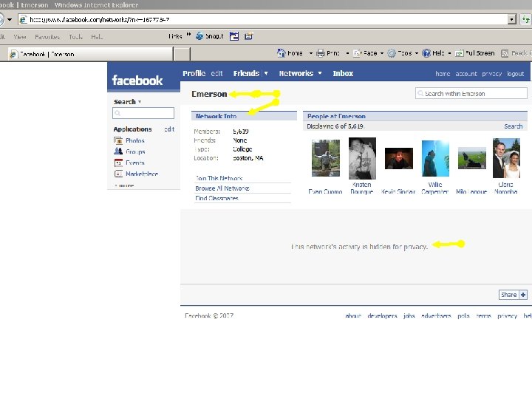
Task: Open the View menu
Action: pos(20,37)
